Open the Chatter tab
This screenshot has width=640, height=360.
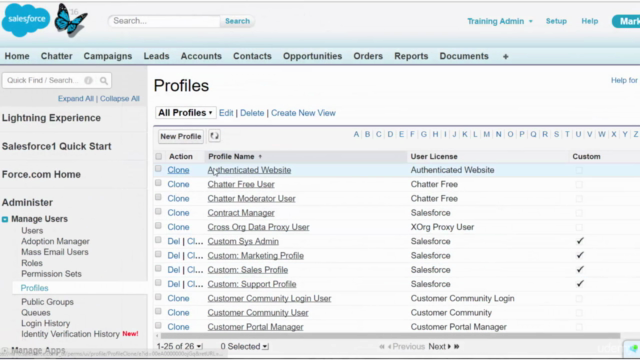coord(56,56)
